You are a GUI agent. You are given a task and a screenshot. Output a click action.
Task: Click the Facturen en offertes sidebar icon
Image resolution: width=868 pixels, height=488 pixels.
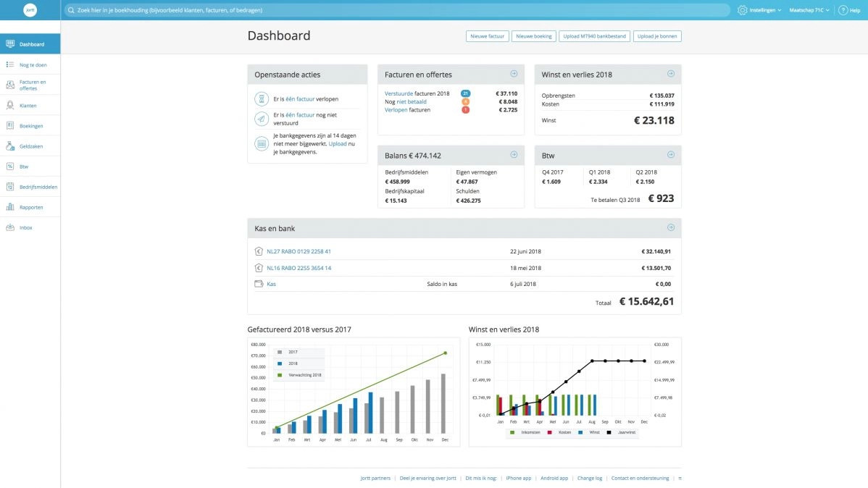tap(10, 85)
